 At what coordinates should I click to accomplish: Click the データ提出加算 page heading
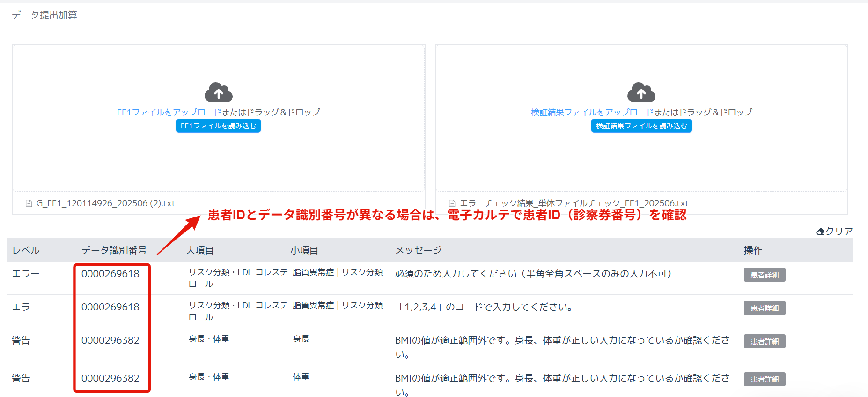[44, 15]
